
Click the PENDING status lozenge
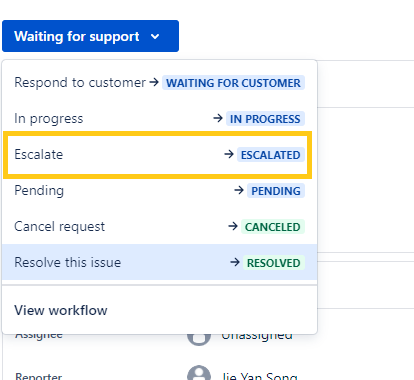pos(276,191)
